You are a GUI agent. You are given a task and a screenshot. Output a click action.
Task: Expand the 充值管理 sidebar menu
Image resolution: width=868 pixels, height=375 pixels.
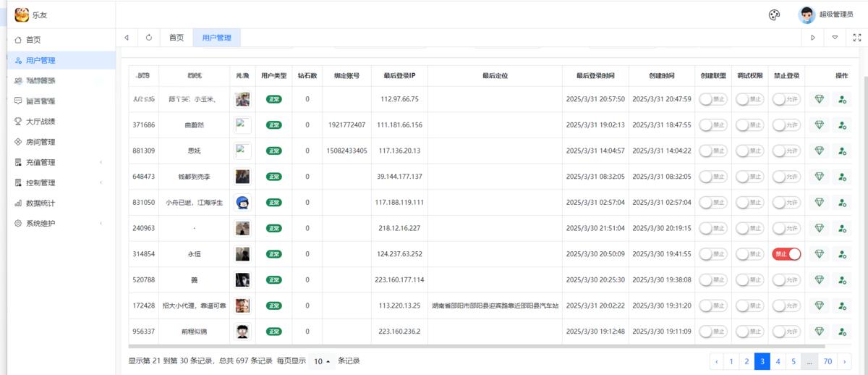click(x=58, y=162)
